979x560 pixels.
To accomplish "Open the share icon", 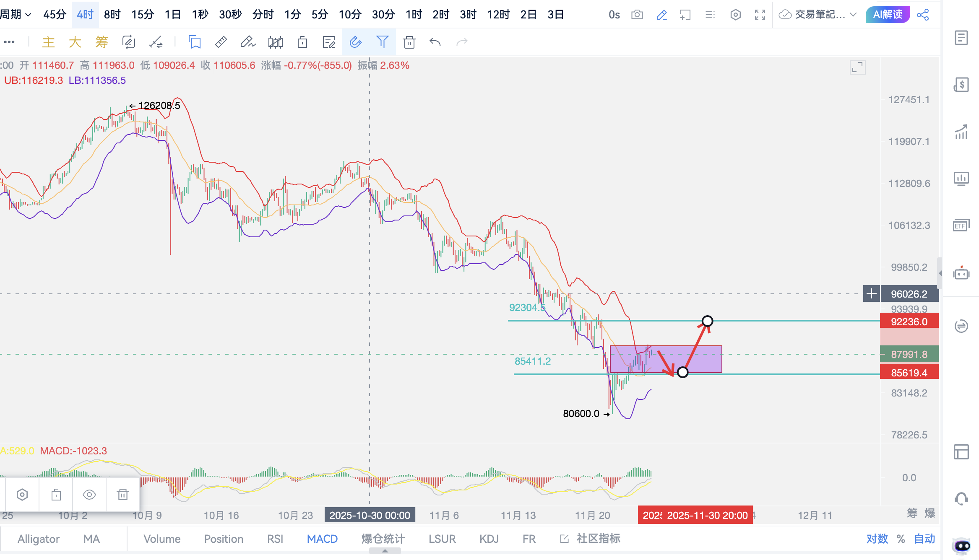I will pyautogui.click(x=923, y=15).
